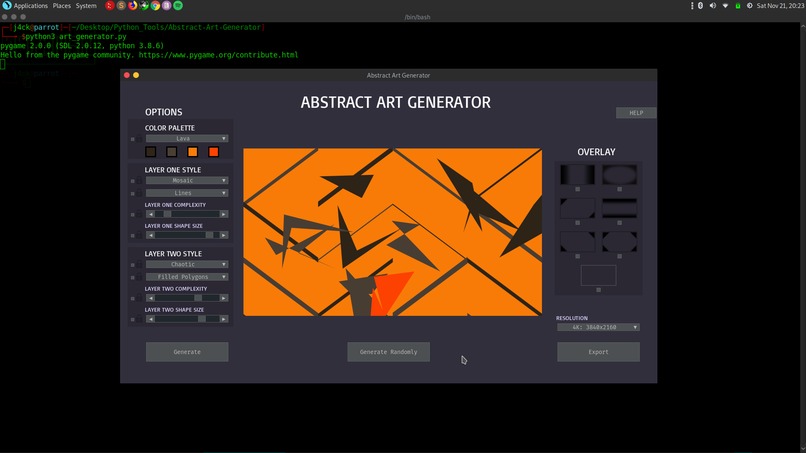Click the Parrot logo in the top panel
This screenshot has height=453, width=806.
click(7, 5)
